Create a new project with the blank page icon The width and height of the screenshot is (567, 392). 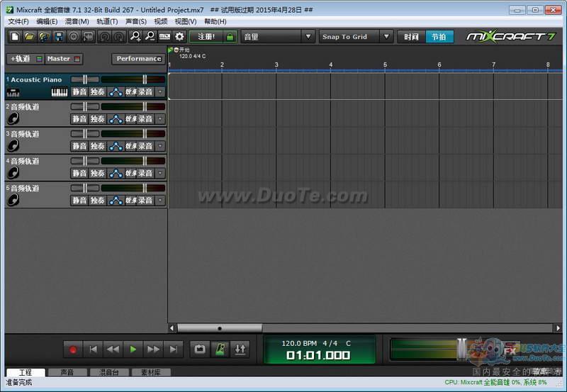coord(15,37)
